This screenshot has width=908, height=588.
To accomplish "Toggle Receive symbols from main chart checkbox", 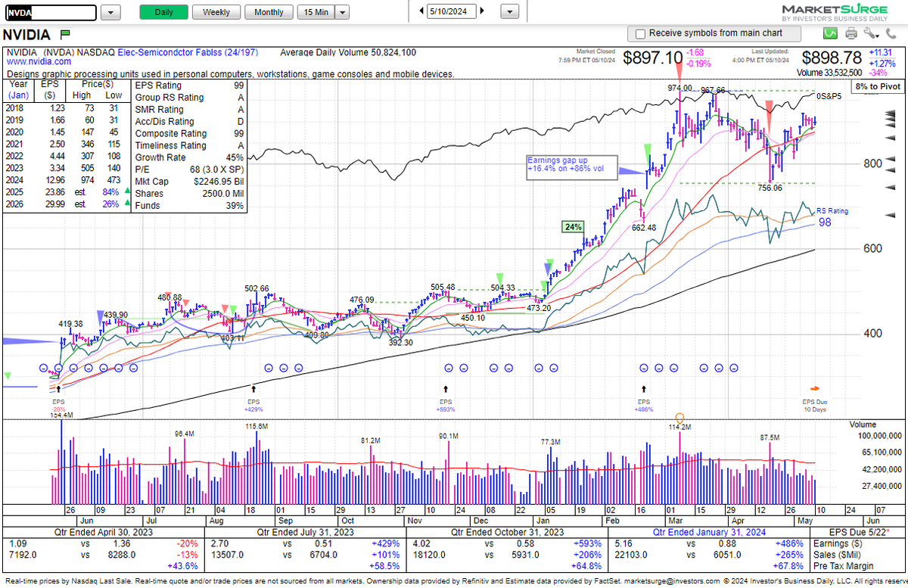I will [641, 33].
